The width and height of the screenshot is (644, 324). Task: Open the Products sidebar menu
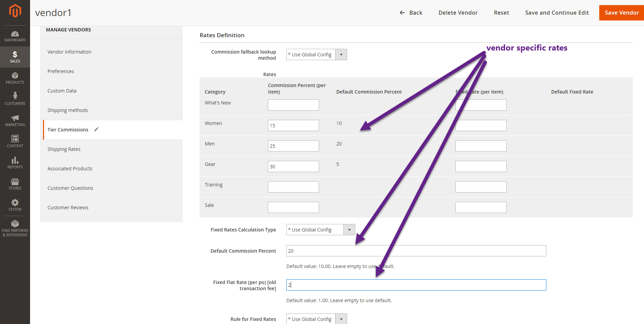15,78
